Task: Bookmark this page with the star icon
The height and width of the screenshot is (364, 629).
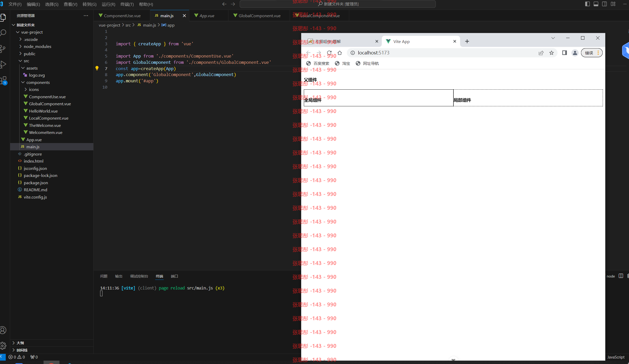Action: coord(552,53)
